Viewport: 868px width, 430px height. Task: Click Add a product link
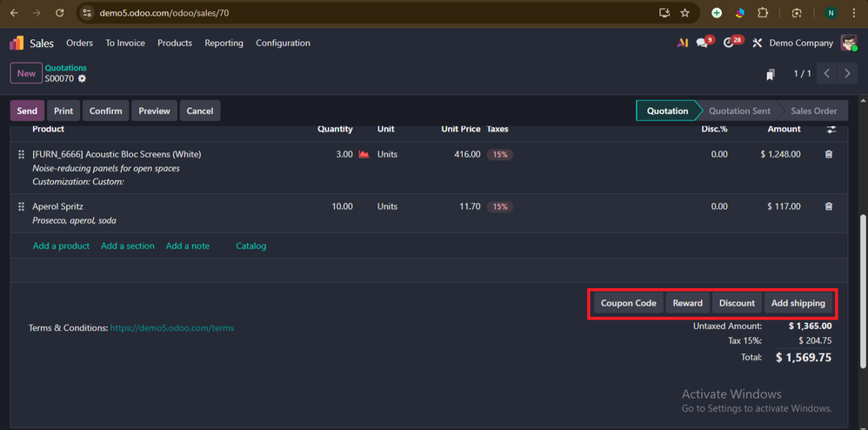61,246
